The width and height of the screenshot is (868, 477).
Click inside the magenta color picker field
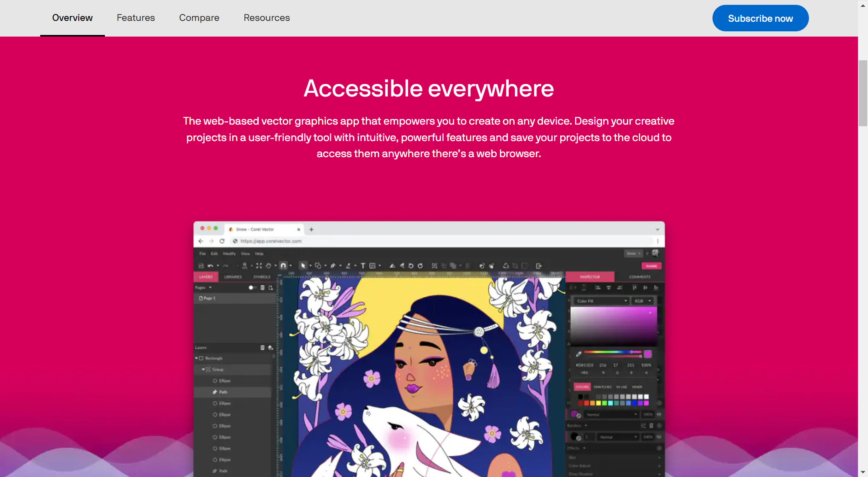(614, 326)
